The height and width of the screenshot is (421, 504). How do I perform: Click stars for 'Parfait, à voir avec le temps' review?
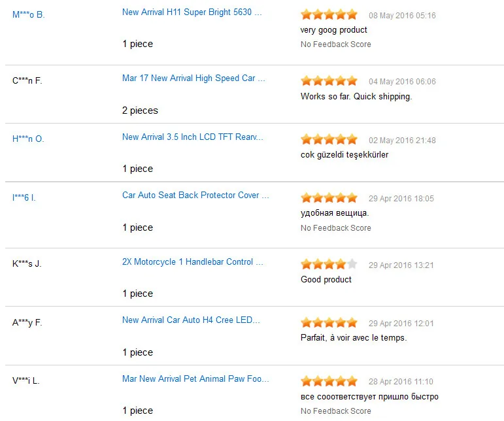pos(329,322)
